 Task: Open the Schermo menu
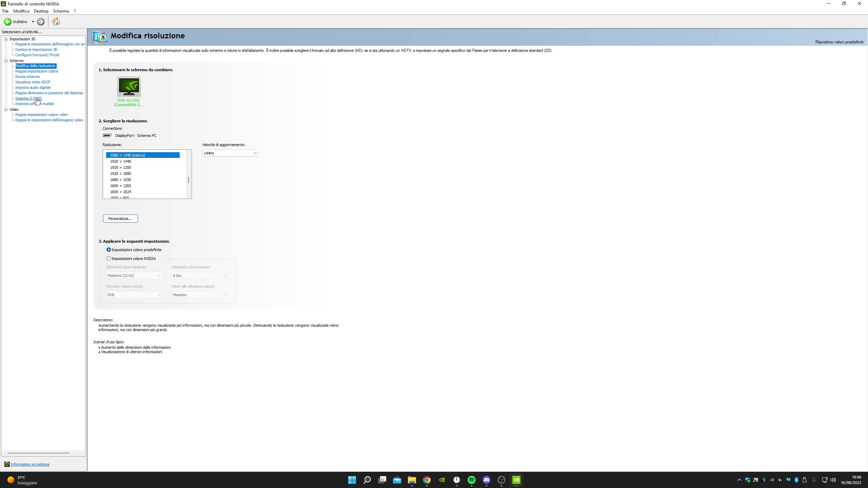click(61, 11)
